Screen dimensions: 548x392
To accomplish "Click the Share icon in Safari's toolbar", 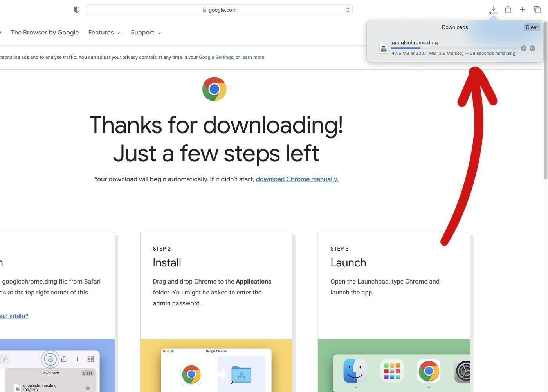I will pyautogui.click(x=508, y=9).
